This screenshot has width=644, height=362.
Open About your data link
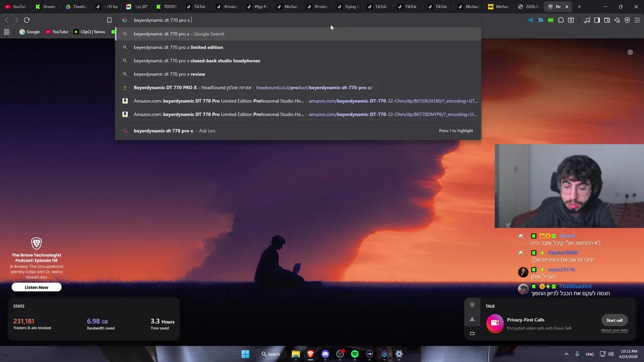click(614, 330)
